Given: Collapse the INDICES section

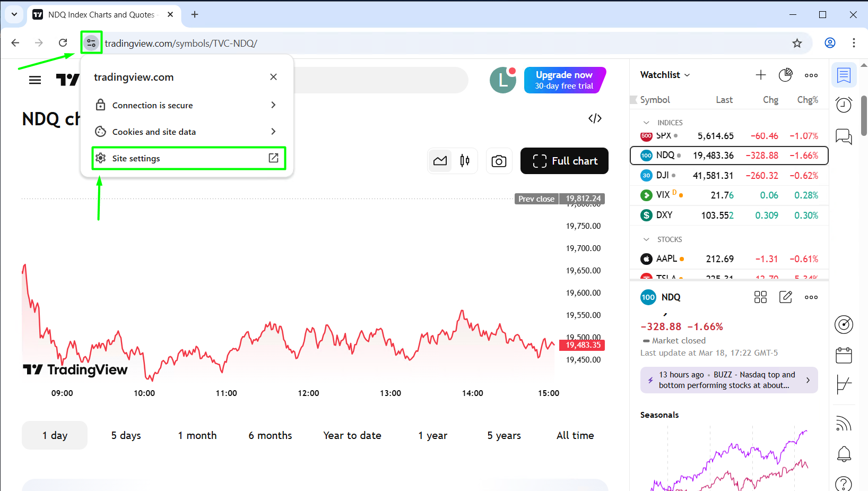Looking at the screenshot, I should (646, 123).
